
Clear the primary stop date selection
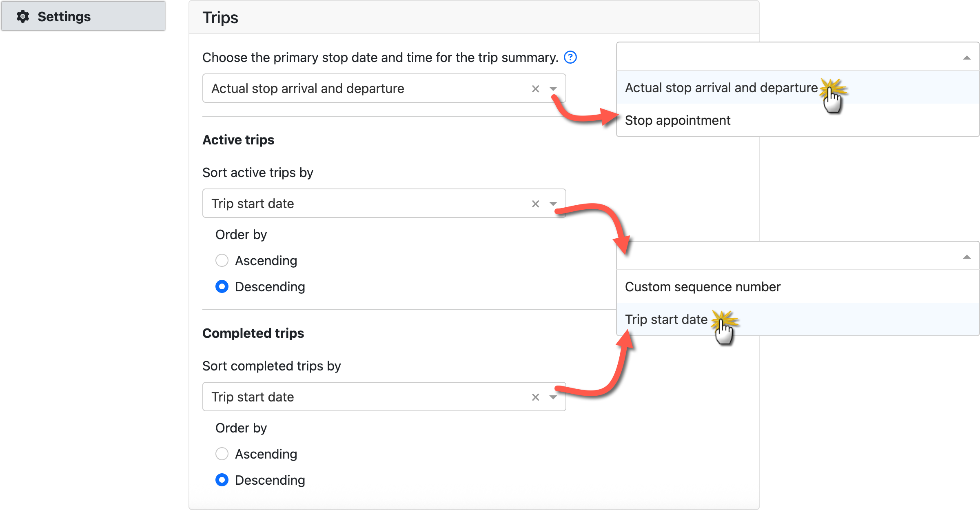click(x=535, y=89)
